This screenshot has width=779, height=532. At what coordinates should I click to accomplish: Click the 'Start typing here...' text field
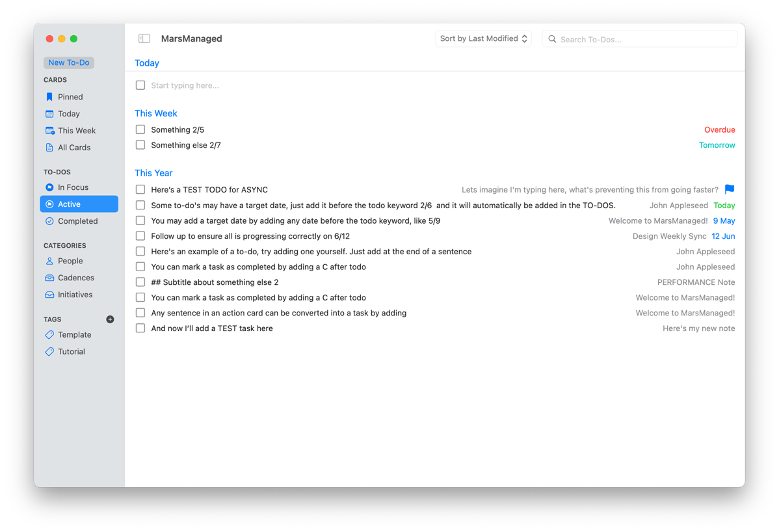click(185, 85)
